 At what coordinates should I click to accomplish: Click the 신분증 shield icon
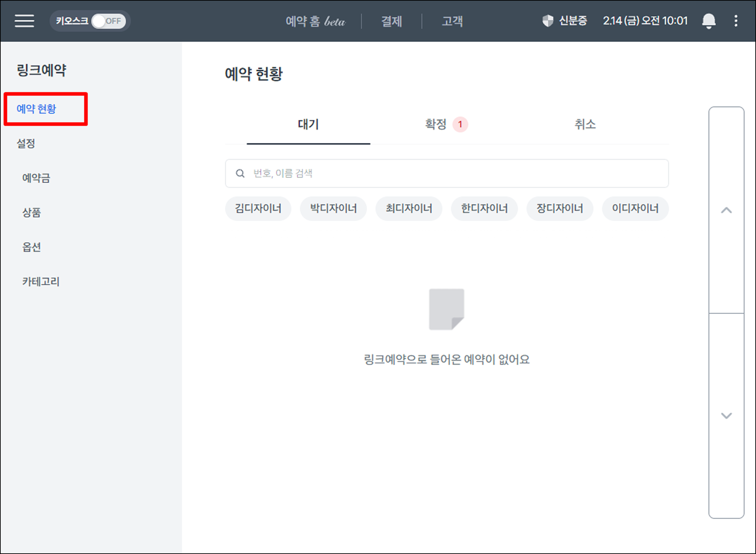(547, 21)
